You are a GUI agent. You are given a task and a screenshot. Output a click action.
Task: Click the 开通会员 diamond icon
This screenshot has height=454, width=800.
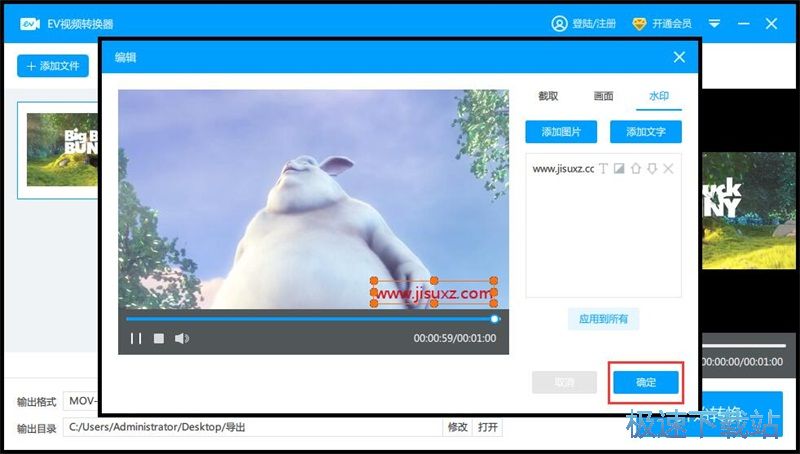639,24
